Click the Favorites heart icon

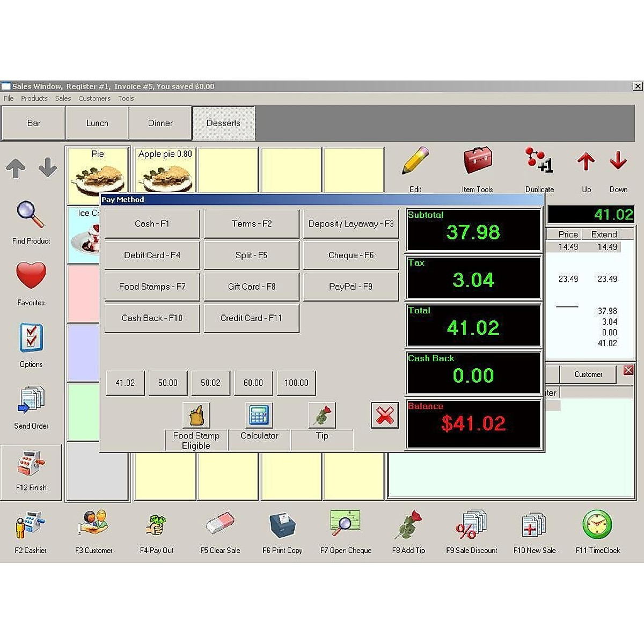(31, 276)
